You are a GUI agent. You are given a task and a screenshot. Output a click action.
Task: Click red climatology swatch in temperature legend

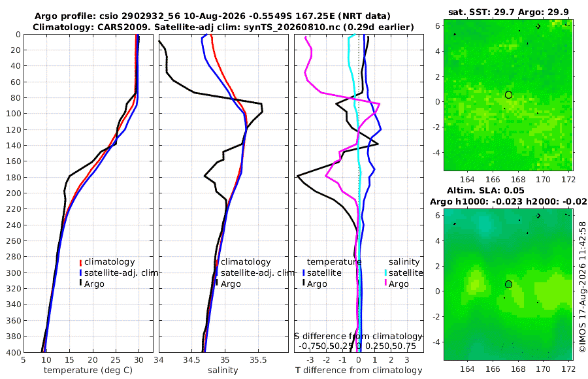coord(80,262)
